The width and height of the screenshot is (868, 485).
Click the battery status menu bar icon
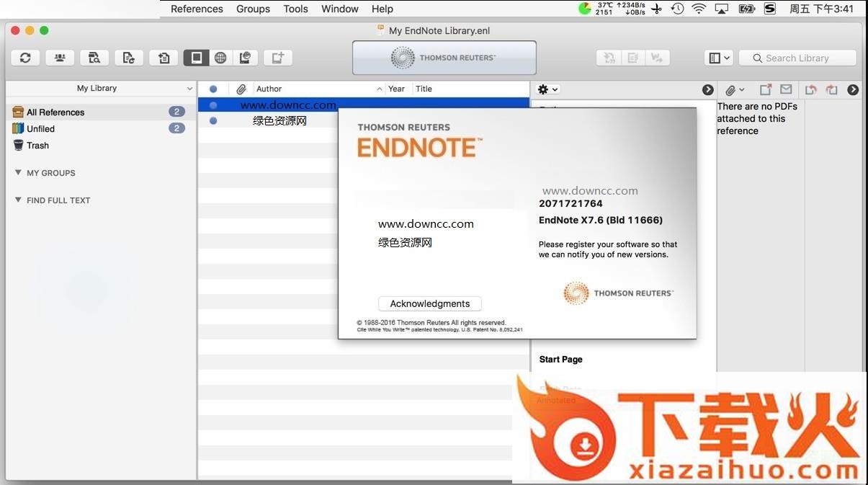coord(747,9)
